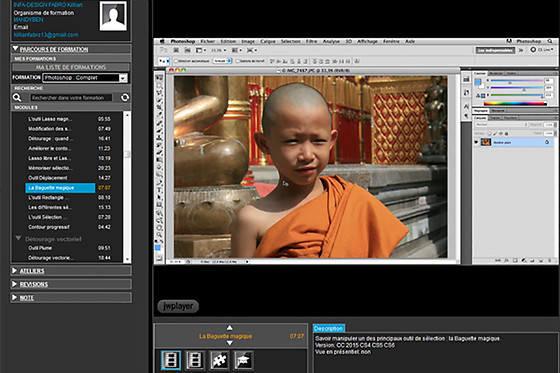Open the character panel icon in the dock
The width and height of the screenshot is (560, 373).
(466, 106)
